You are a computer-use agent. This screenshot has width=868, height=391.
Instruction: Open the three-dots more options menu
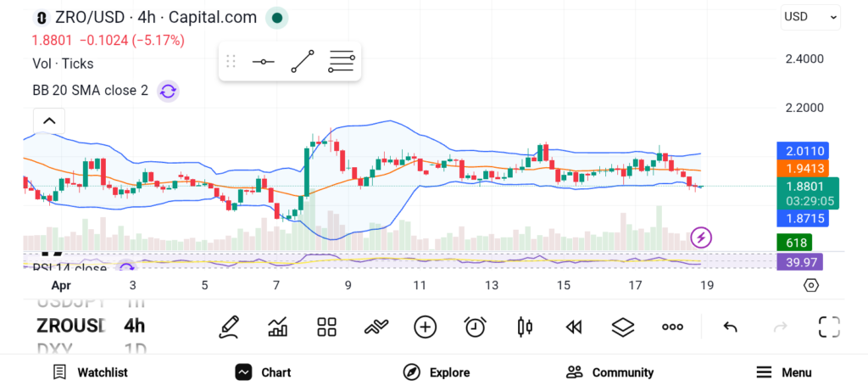click(672, 327)
